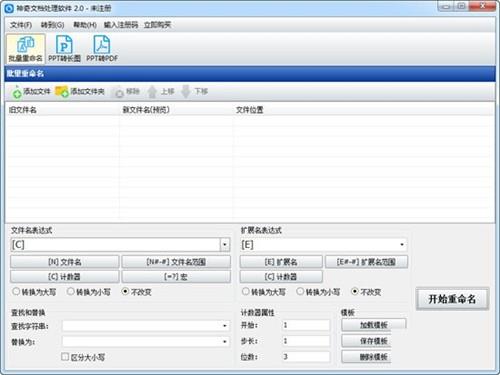Expand the 查找字符串 dropdown arrow
The height and width of the screenshot is (375, 500).
point(225,326)
